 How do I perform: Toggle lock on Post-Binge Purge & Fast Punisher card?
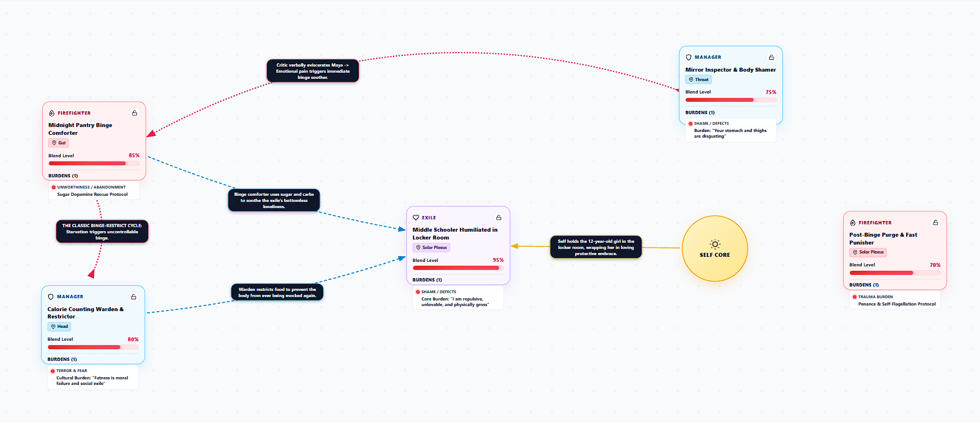935,223
